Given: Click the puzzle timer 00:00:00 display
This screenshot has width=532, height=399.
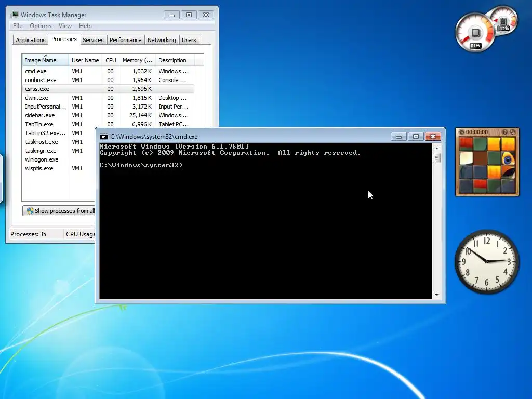Looking at the screenshot, I should click(477, 132).
